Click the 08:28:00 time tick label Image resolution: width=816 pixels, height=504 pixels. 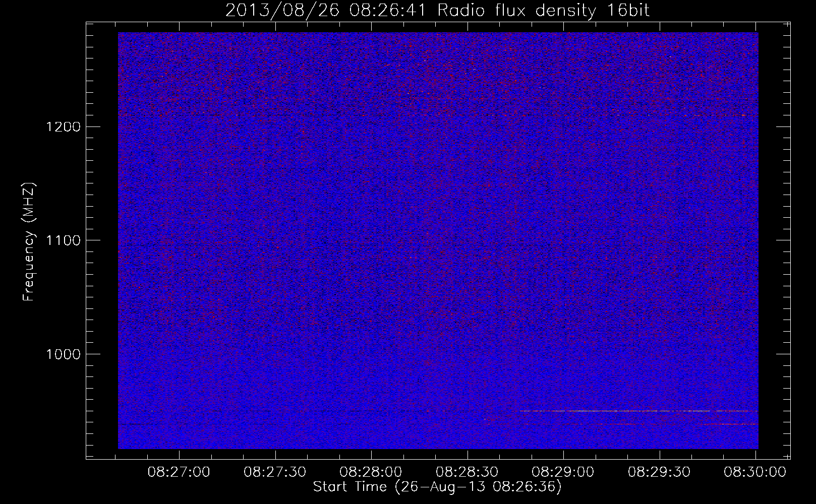pos(371,472)
